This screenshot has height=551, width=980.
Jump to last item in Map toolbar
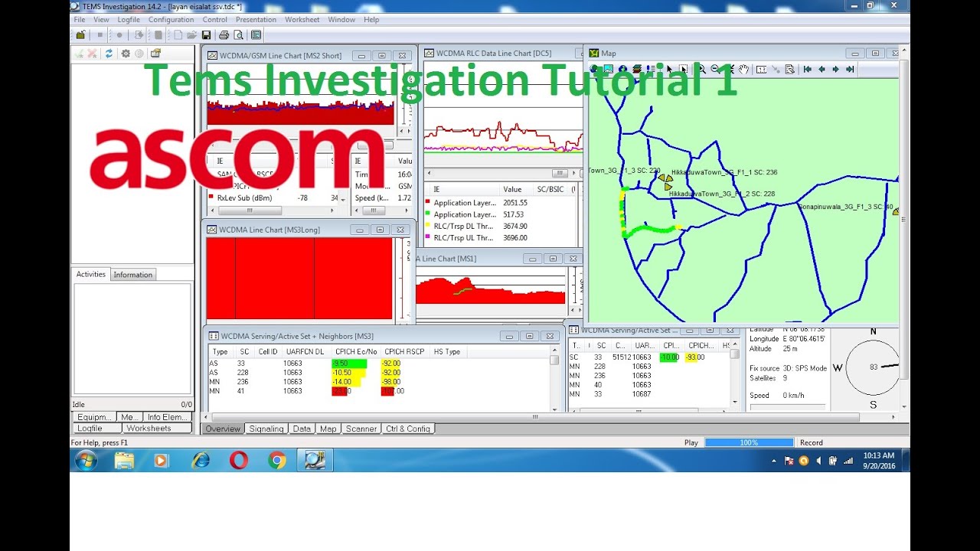point(850,69)
